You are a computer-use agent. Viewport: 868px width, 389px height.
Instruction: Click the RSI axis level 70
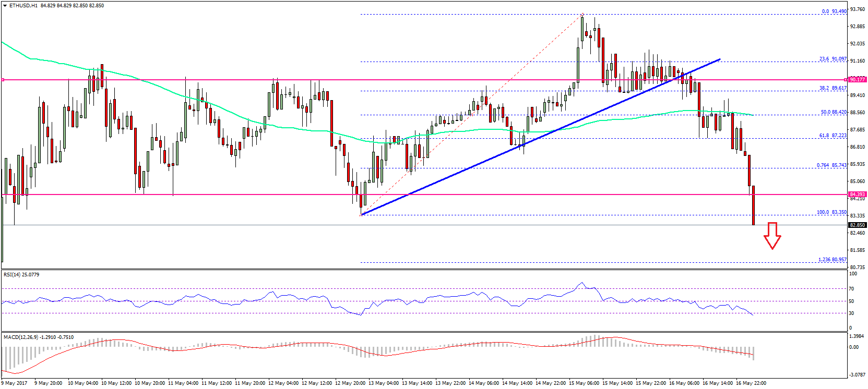852,288
